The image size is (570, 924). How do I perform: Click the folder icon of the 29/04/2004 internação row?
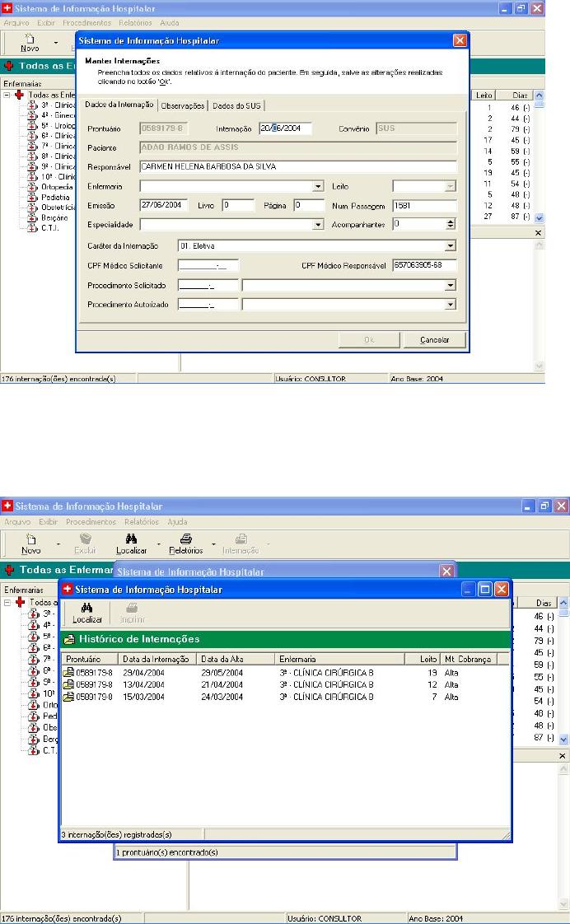(x=69, y=672)
